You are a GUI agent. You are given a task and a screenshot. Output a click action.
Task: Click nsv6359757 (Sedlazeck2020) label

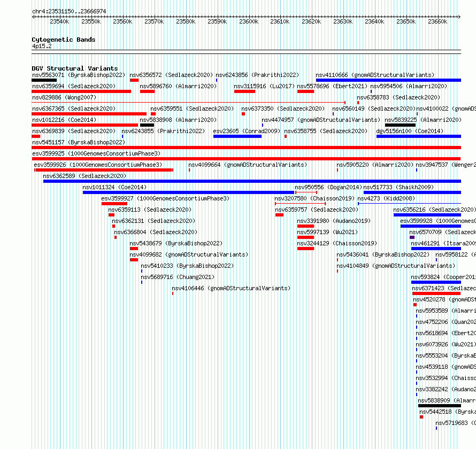[317, 210]
